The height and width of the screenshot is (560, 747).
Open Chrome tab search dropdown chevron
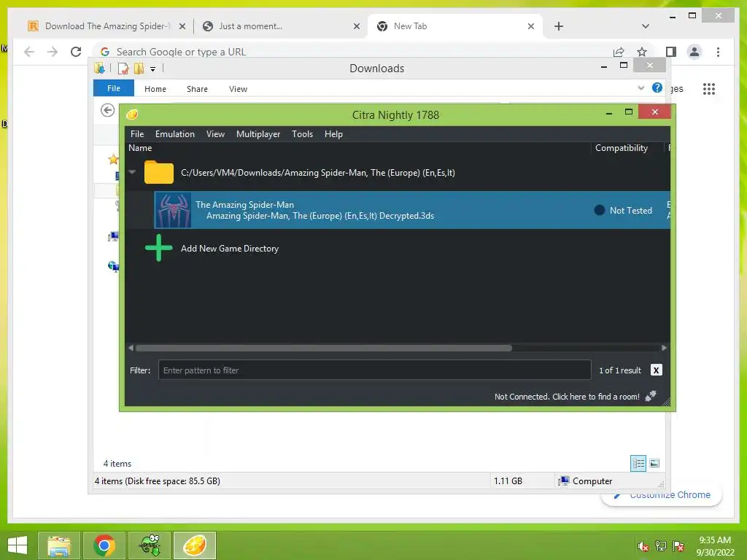point(646,26)
